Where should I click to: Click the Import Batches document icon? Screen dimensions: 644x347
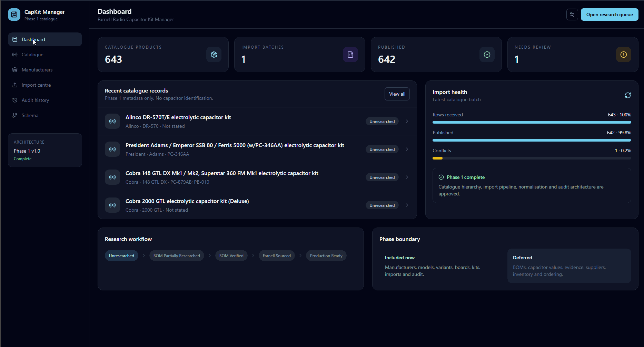click(350, 55)
